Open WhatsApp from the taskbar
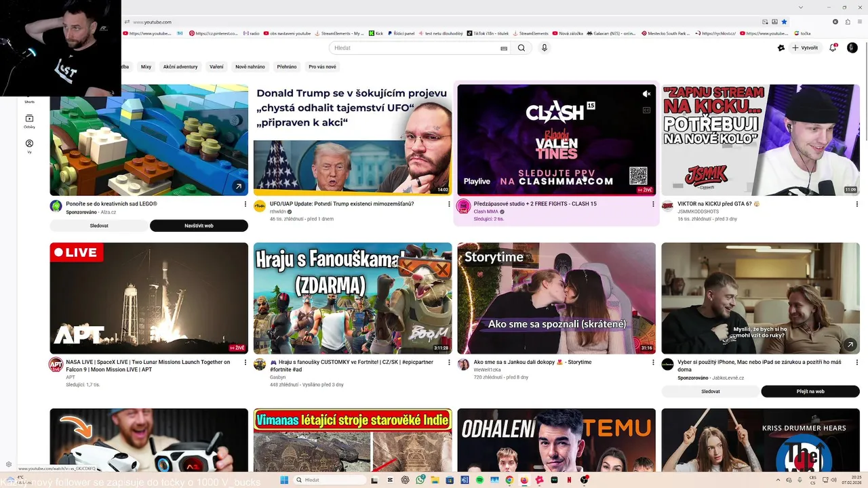The height and width of the screenshot is (488, 868). (420, 480)
